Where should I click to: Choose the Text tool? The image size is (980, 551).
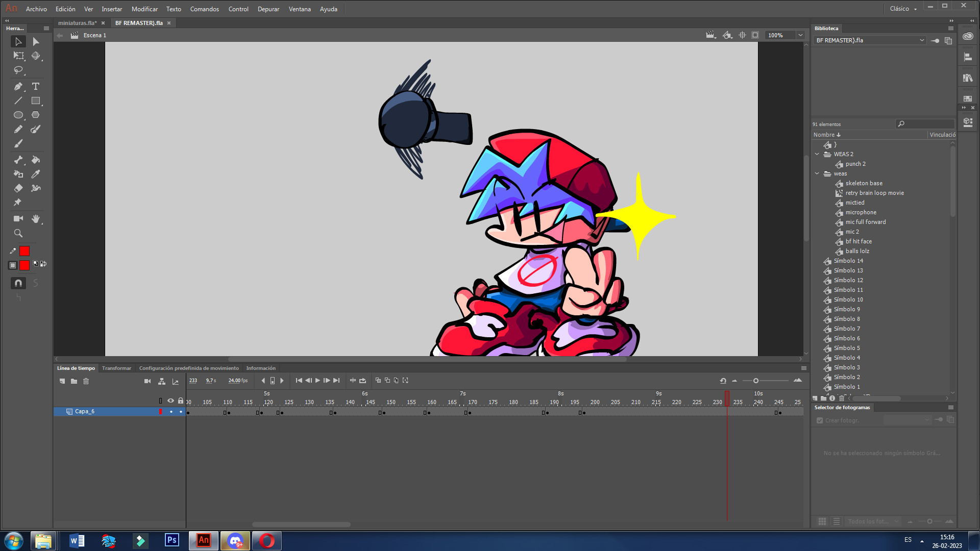[35, 86]
